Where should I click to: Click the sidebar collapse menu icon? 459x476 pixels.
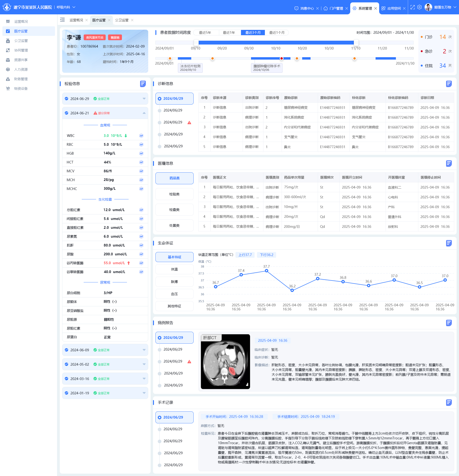(x=62, y=20)
